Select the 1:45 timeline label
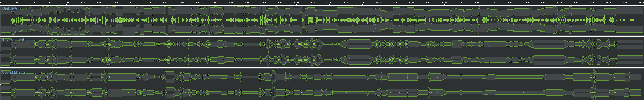This screenshot has width=644, height=101. 115,3
